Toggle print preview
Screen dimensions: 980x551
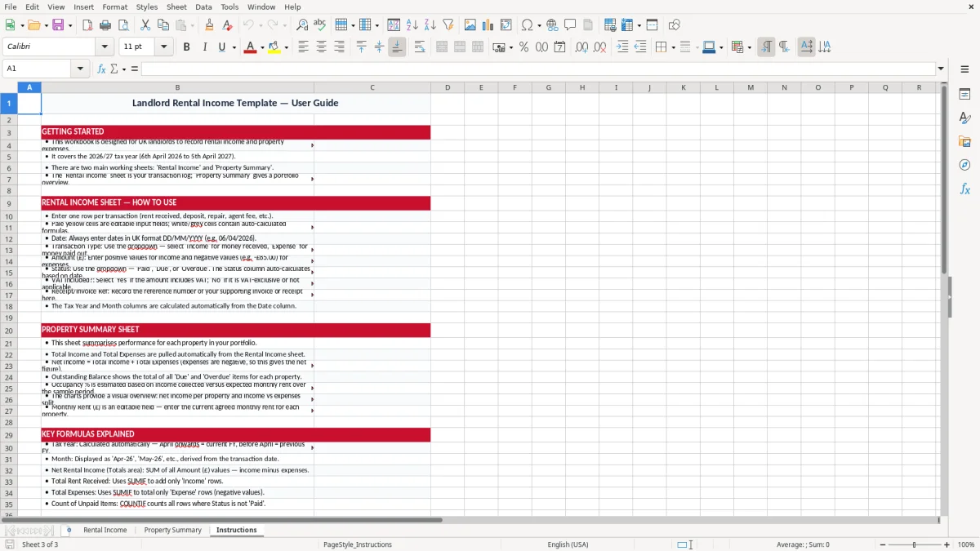pos(123,25)
